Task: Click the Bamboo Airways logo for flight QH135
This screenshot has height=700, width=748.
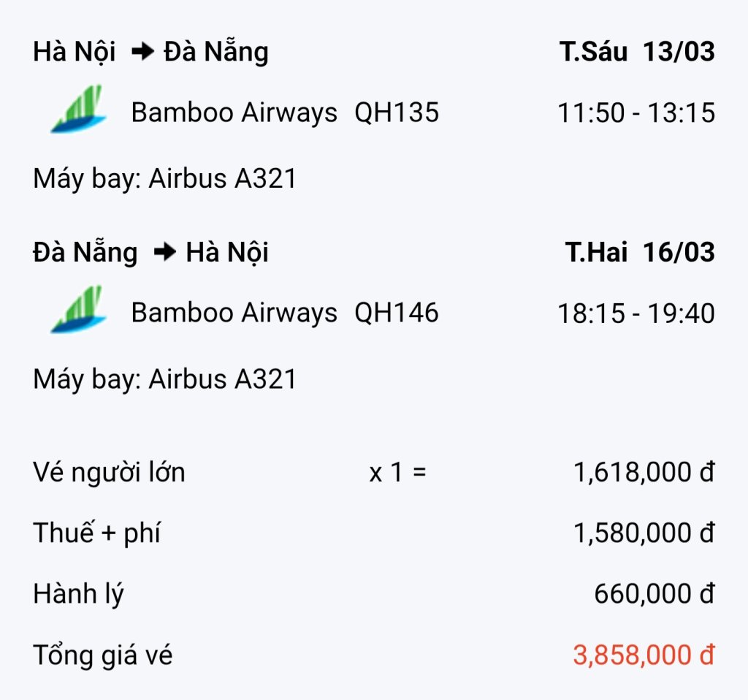Action: [x=78, y=109]
